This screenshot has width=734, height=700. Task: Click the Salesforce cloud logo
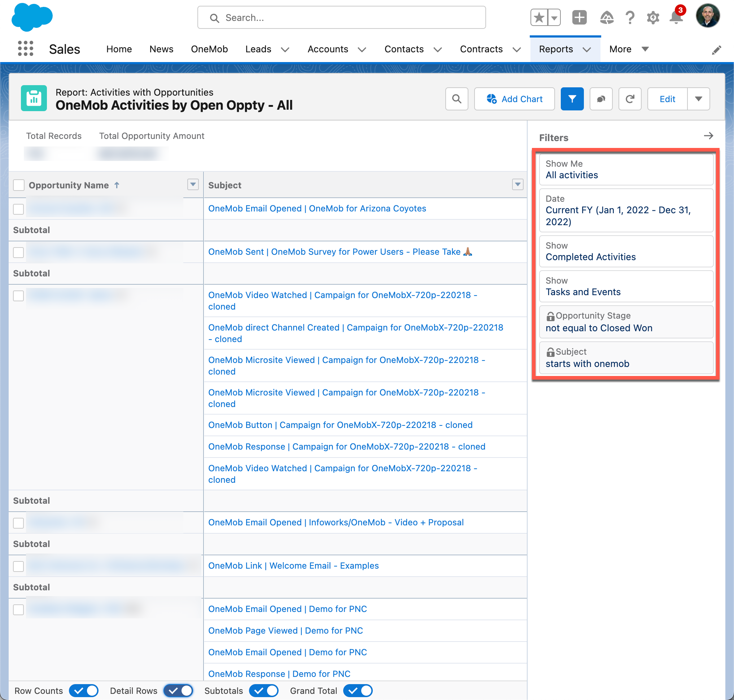pyautogui.click(x=32, y=17)
